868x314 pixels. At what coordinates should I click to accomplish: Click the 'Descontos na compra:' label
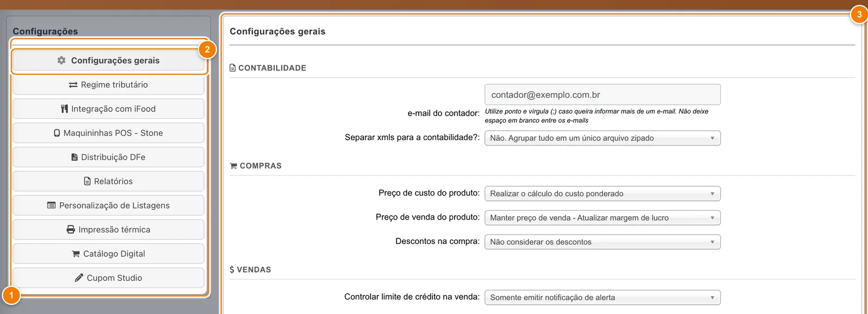(437, 241)
